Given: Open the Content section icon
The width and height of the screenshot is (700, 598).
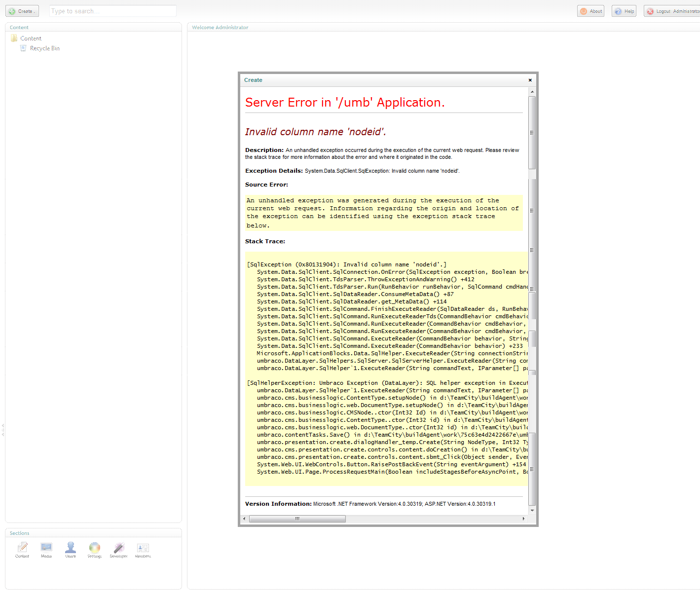Looking at the screenshot, I should 23,548.
